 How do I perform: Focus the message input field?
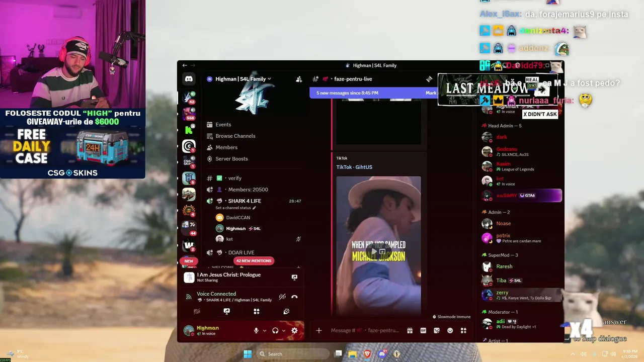click(365, 330)
